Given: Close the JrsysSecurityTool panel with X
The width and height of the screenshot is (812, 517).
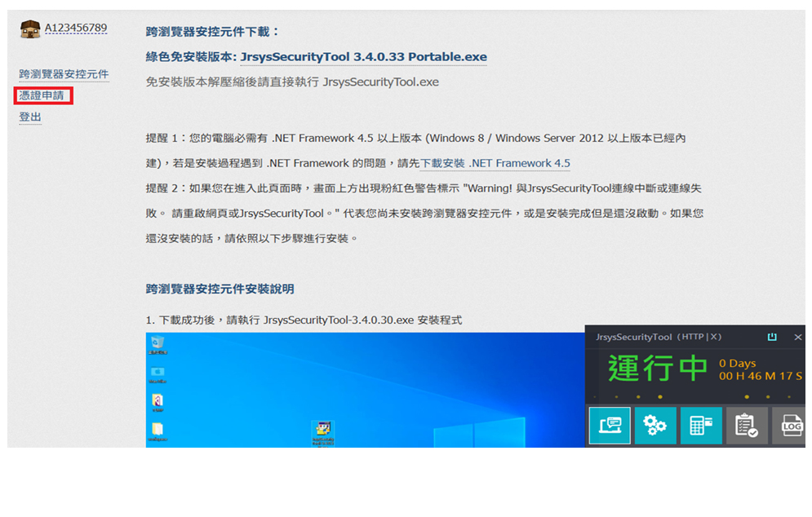Looking at the screenshot, I should (797, 337).
